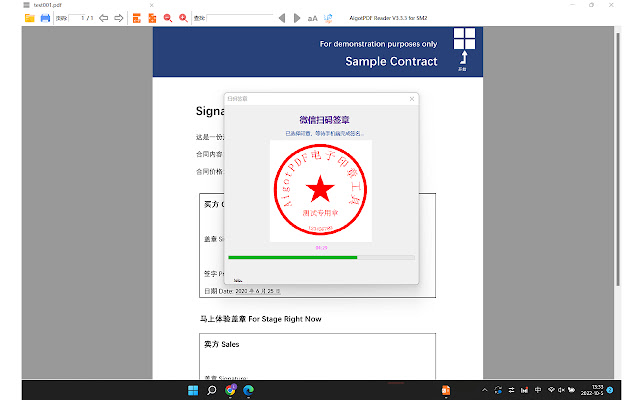Select 'For demonstration purposes only' text
The width and height of the screenshot is (640, 400).
[378, 44]
